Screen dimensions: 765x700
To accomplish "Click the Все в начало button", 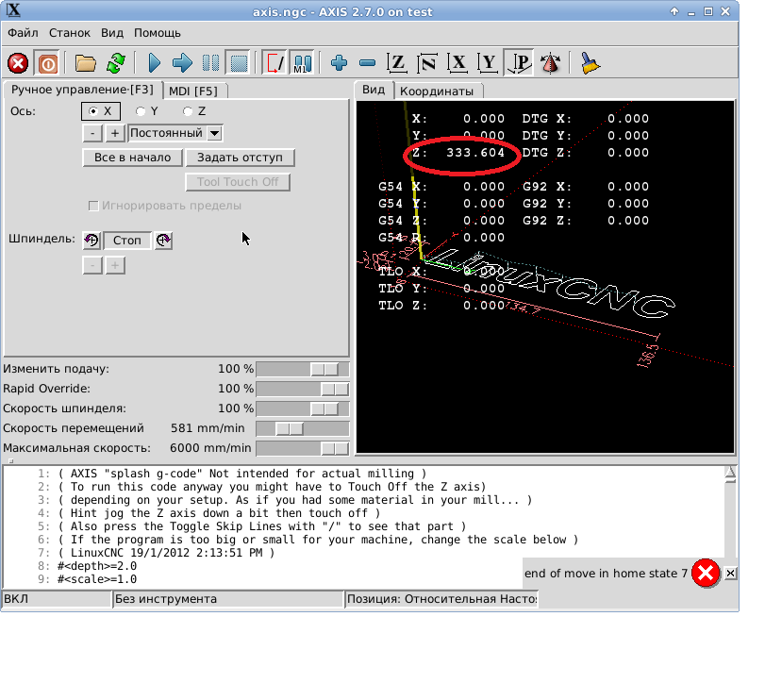I will [132, 158].
